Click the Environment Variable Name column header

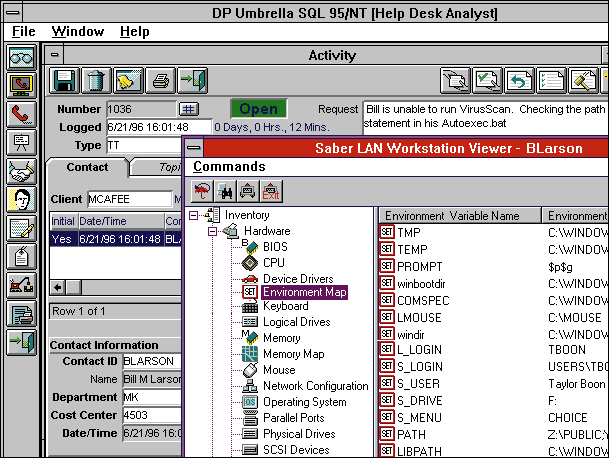(460, 216)
